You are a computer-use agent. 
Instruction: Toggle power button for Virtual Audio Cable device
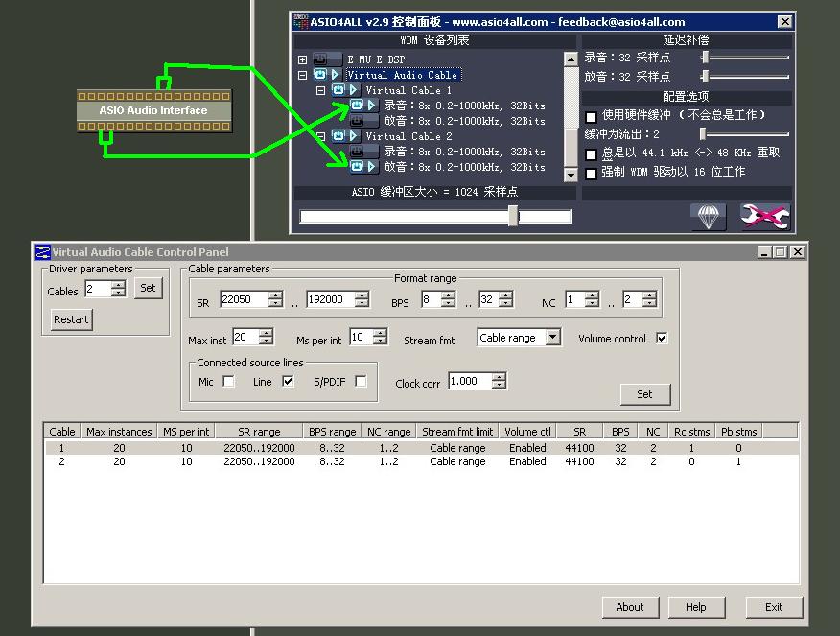tap(320, 75)
